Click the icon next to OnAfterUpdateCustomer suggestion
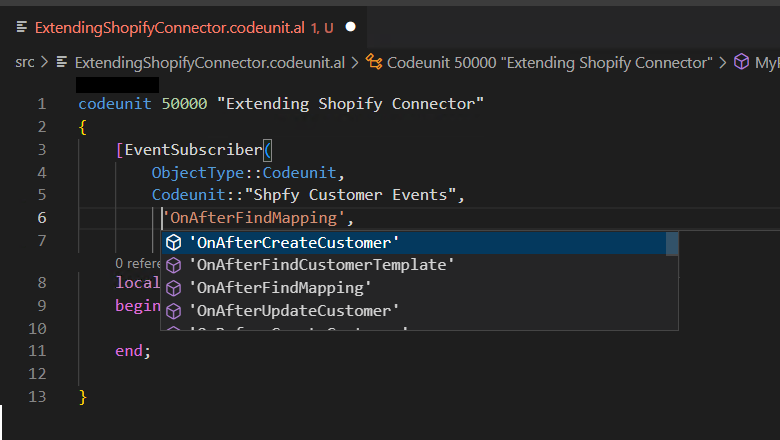 coord(174,310)
